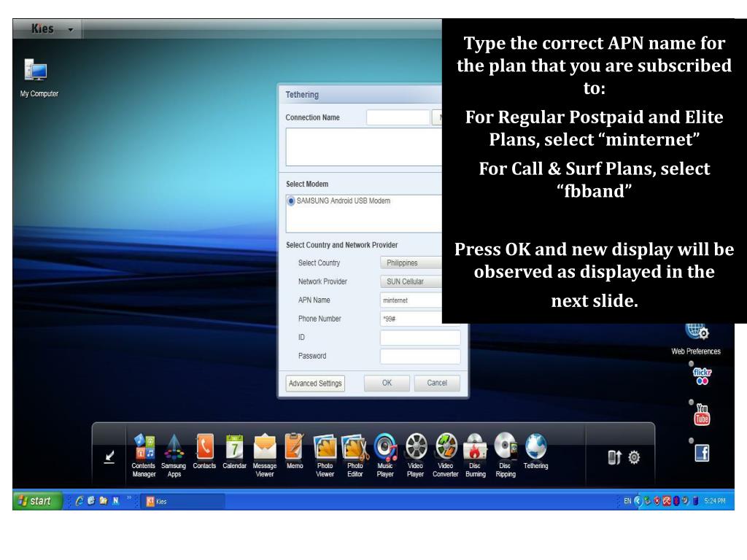This screenshot has width=747, height=560.
Task: Select the My Computer desktop icon
Action: (x=39, y=77)
